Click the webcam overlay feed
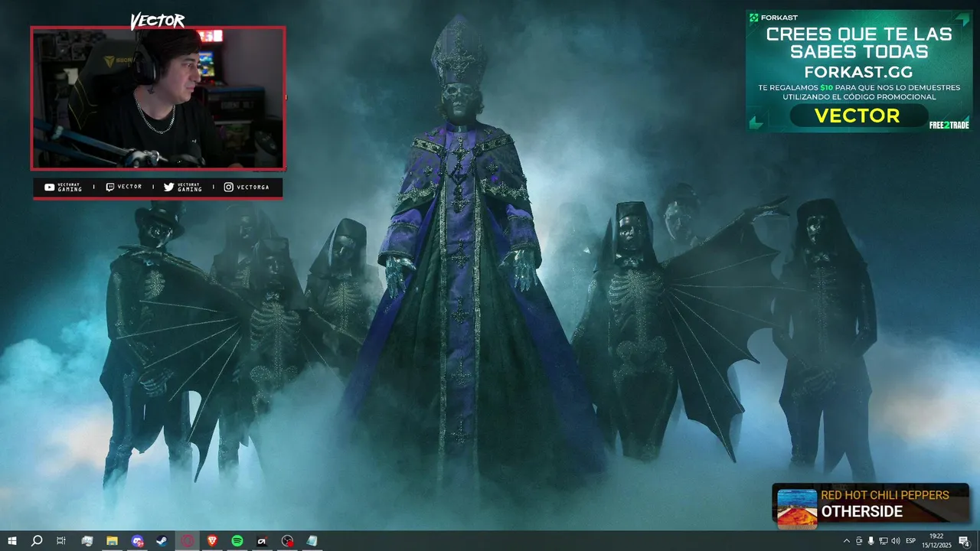The height and width of the screenshot is (551, 980). pos(158,98)
